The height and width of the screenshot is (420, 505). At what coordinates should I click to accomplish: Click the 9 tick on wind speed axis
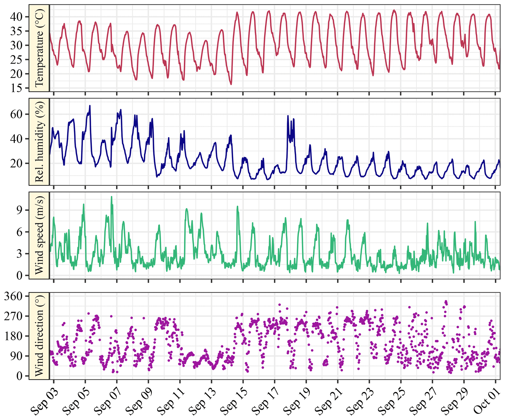pyautogui.click(x=20, y=210)
